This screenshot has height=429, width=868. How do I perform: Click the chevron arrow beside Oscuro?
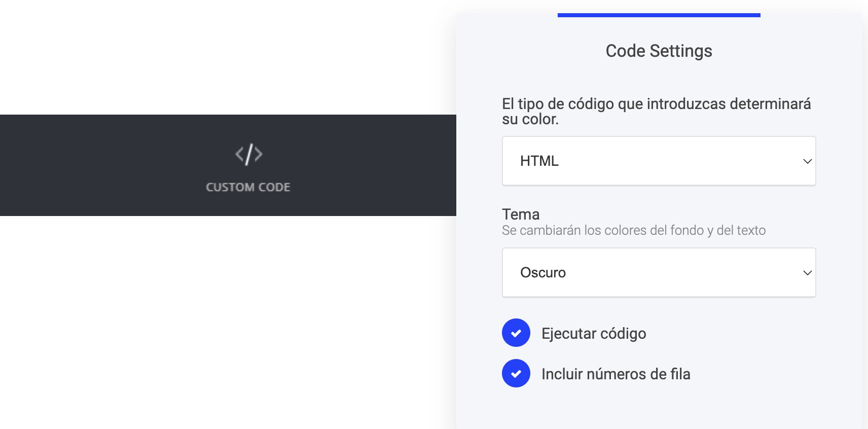coord(807,273)
